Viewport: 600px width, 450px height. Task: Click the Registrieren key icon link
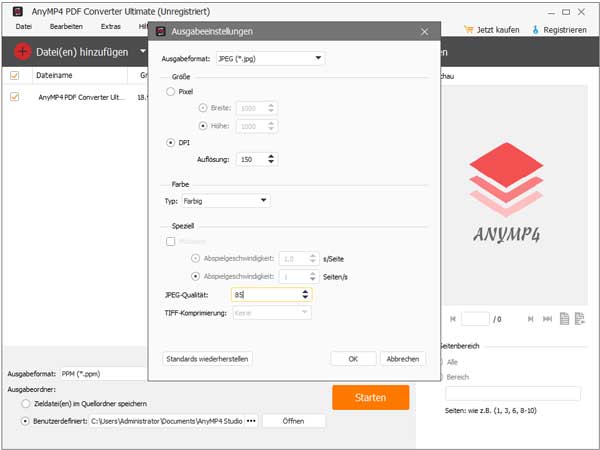point(559,29)
